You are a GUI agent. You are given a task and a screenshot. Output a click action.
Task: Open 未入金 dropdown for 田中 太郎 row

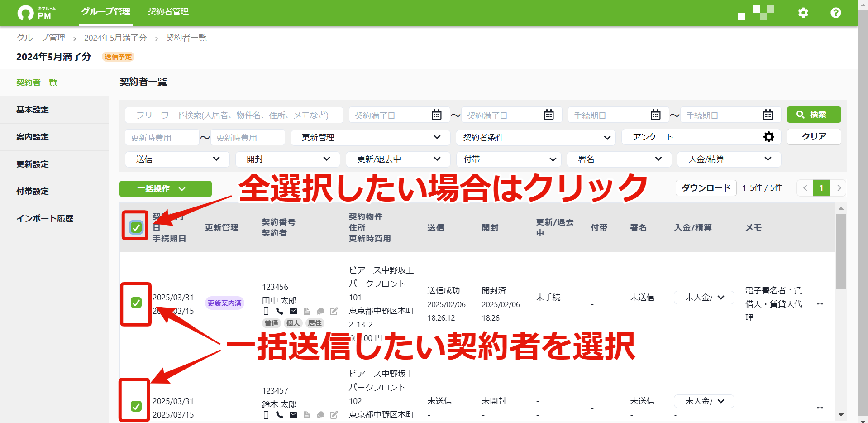pyautogui.click(x=704, y=298)
